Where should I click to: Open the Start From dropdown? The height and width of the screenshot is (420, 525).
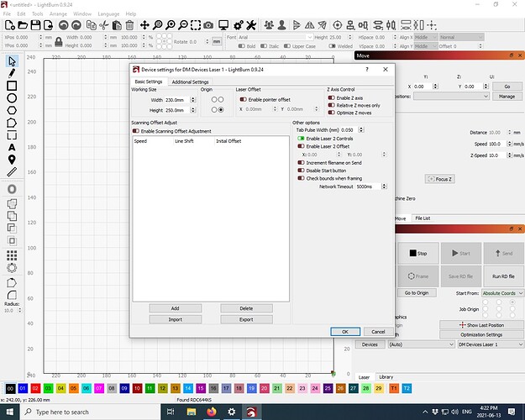tap(502, 293)
